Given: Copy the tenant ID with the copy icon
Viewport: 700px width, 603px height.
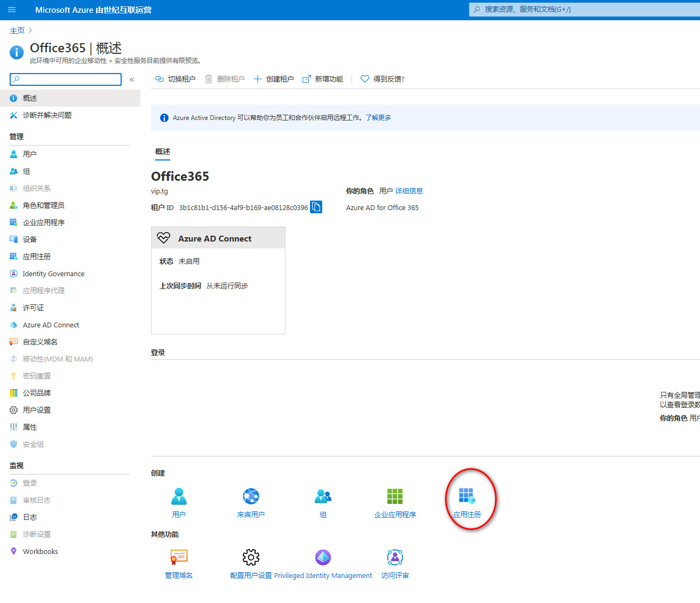Looking at the screenshot, I should pyautogui.click(x=316, y=207).
